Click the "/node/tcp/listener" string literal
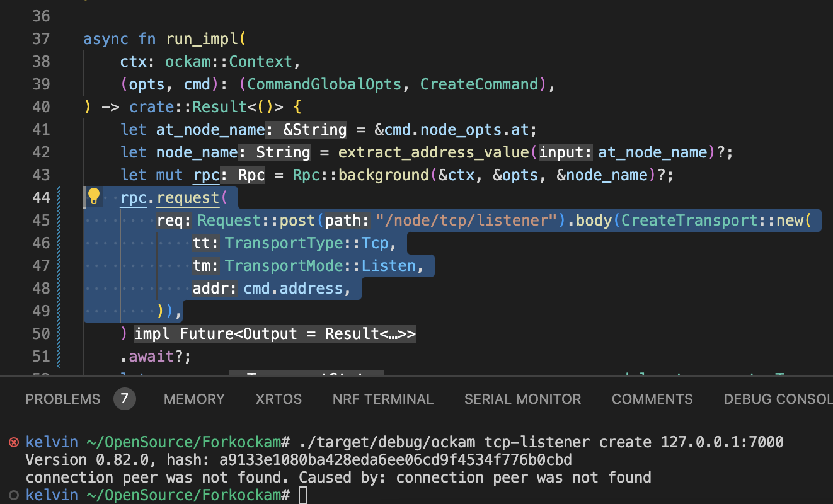The width and height of the screenshot is (833, 504). point(467,220)
